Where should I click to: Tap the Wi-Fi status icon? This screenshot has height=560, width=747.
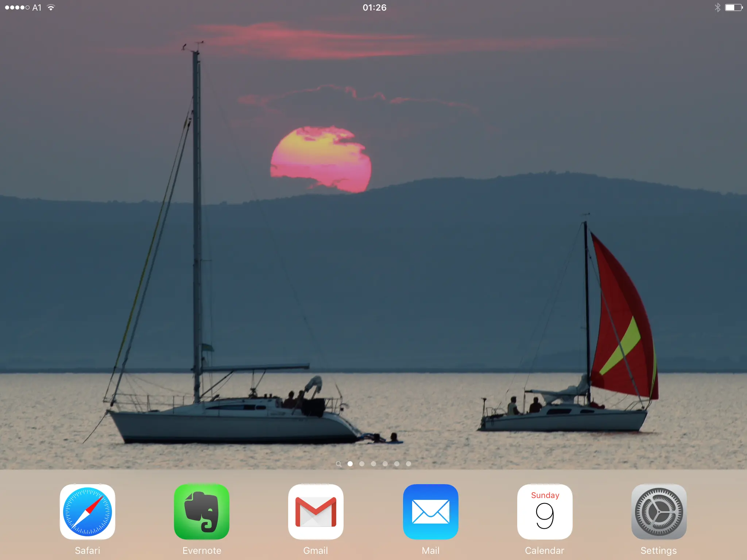coord(51,7)
